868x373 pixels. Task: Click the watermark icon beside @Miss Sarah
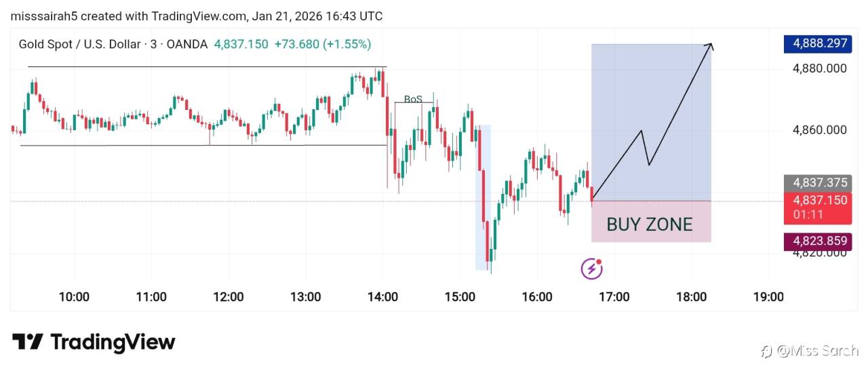click(767, 351)
